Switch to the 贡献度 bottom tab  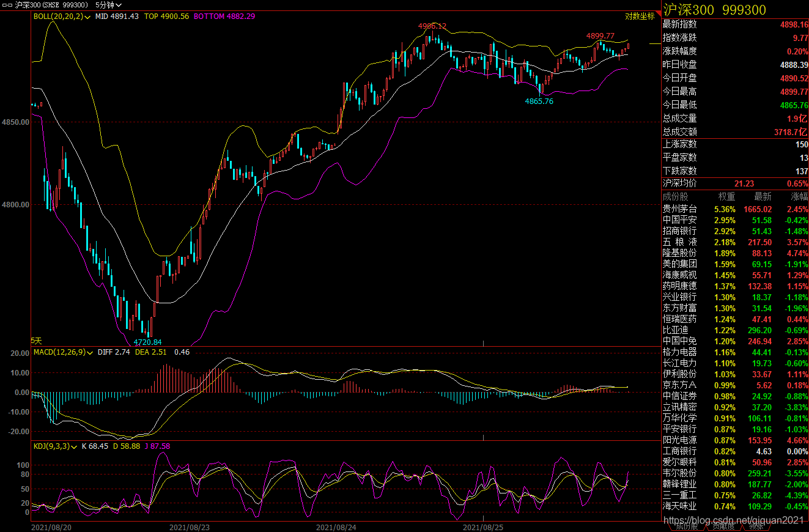pos(723,526)
